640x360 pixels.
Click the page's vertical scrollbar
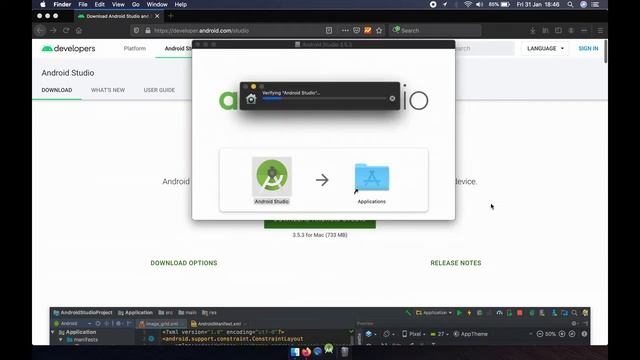point(605,51)
